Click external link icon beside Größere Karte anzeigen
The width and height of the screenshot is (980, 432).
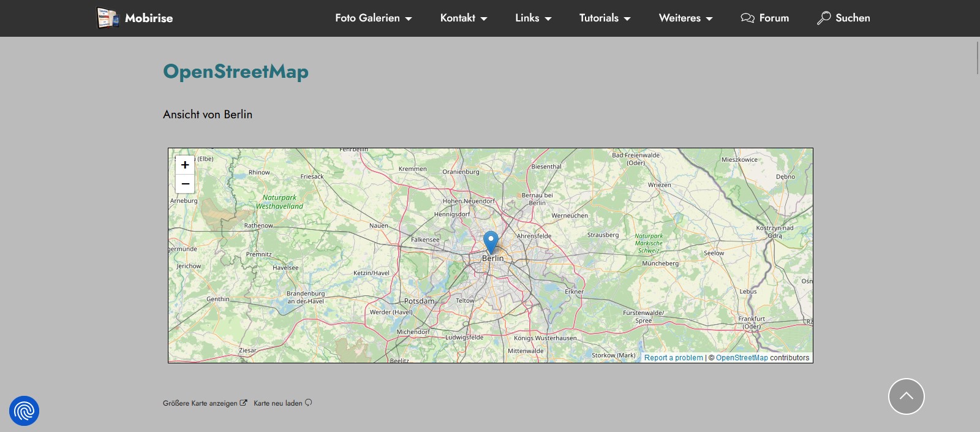(243, 403)
